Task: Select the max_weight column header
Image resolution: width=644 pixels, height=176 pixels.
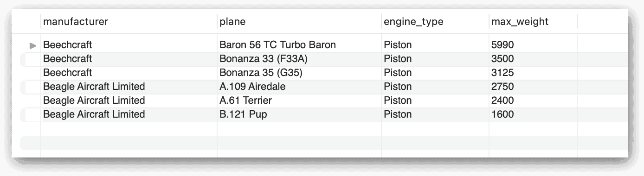Action: tap(533, 22)
